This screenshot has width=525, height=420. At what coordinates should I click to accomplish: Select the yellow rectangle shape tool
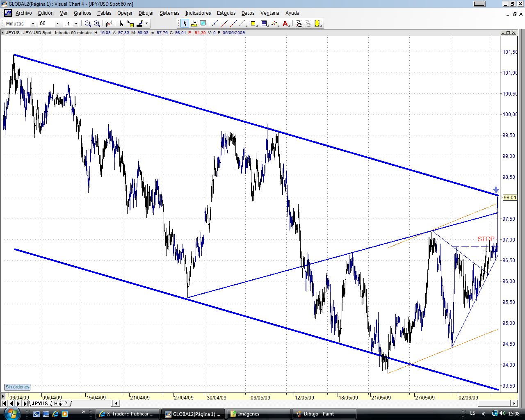coord(253,24)
